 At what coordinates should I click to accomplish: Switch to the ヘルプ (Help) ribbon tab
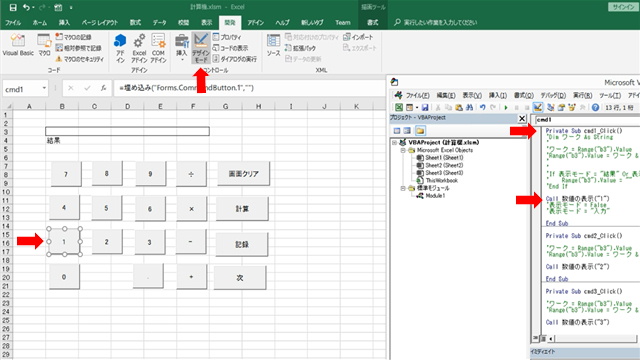point(282,22)
